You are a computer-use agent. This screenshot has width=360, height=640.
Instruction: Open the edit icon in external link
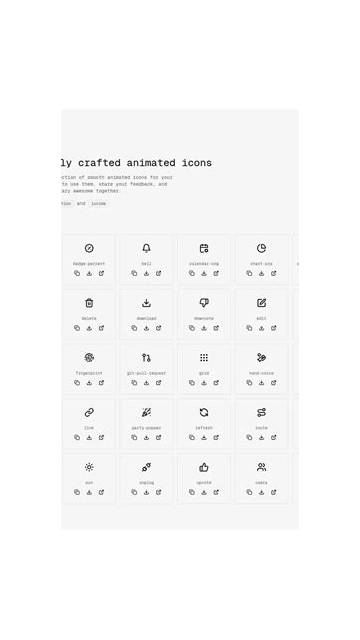[273, 328]
